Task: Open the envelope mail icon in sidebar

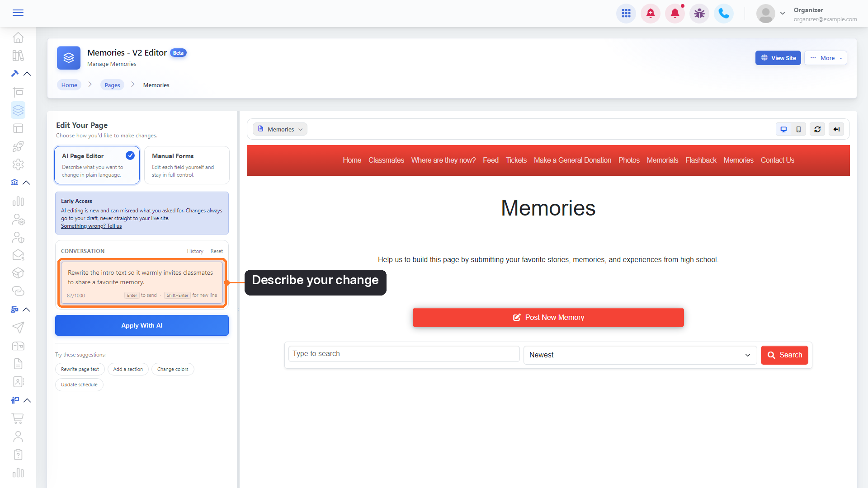Action: (18, 255)
